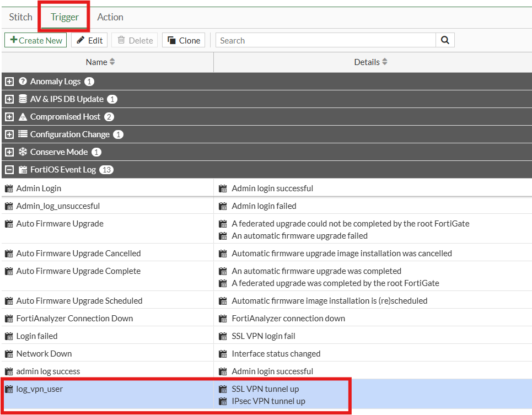Image resolution: width=532 pixels, height=415 pixels.
Task: Click the Anomaly Logs count badge
Action: pos(89,82)
